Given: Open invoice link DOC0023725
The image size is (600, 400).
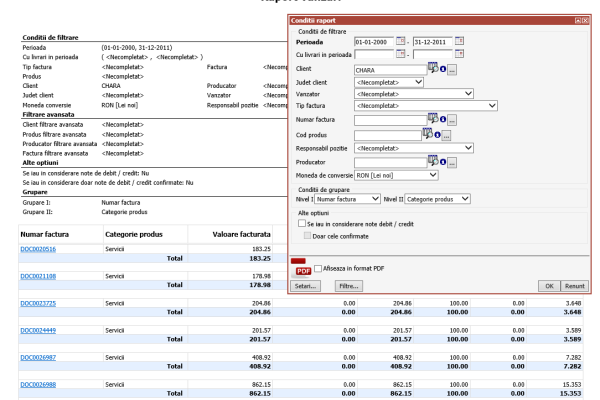Looking at the screenshot, I should click(38, 304).
